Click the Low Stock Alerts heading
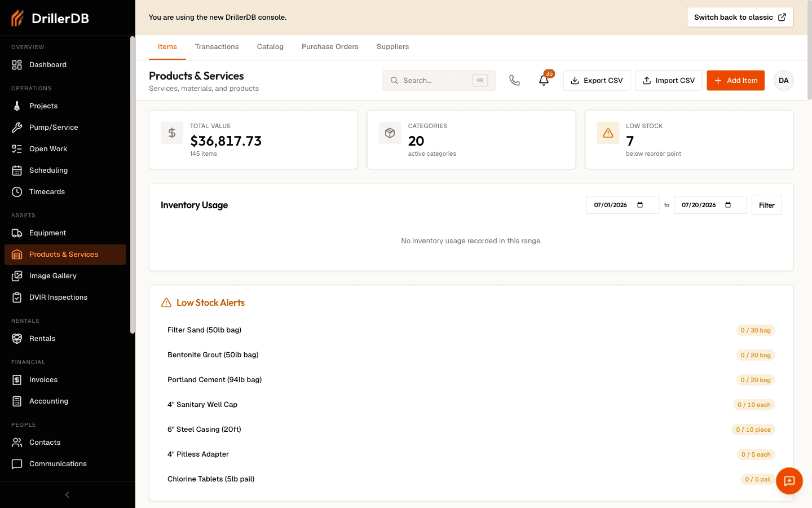The image size is (812, 508). point(210,303)
